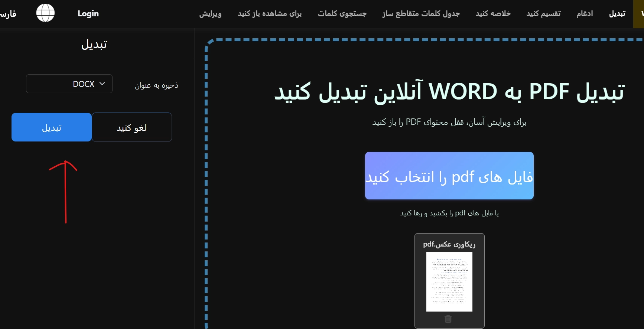Click the drag-and-drop pdf hint text
644x329 pixels.
pyautogui.click(x=449, y=213)
